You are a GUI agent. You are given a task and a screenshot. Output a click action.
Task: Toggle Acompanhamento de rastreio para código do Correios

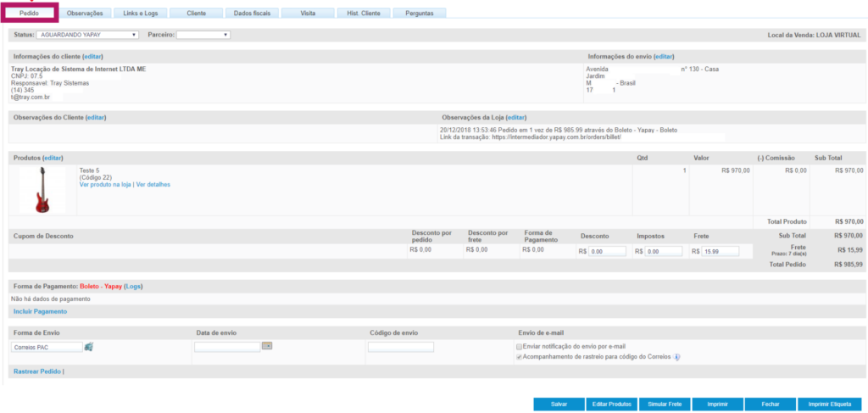click(520, 357)
